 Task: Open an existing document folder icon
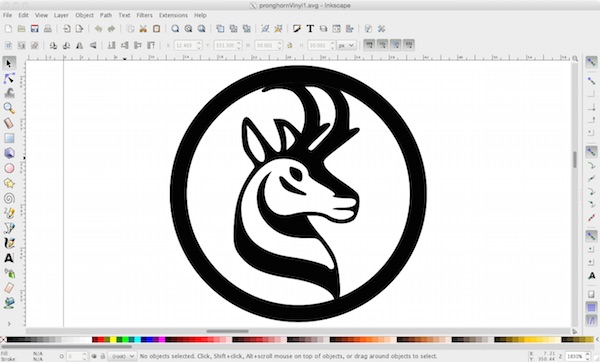point(21,29)
